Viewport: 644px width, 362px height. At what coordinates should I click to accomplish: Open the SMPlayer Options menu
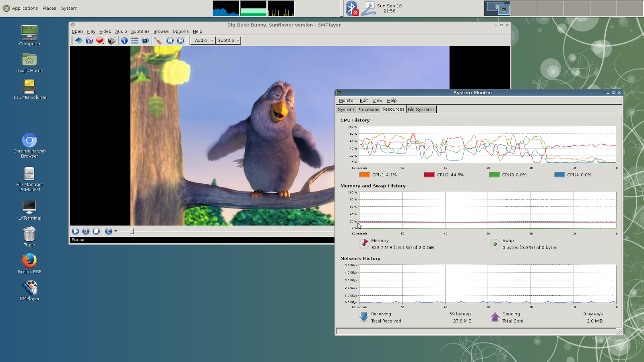[x=181, y=31]
